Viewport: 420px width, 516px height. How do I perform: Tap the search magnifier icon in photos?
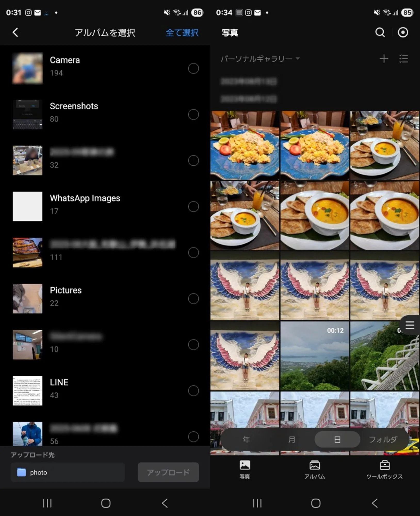tap(380, 33)
